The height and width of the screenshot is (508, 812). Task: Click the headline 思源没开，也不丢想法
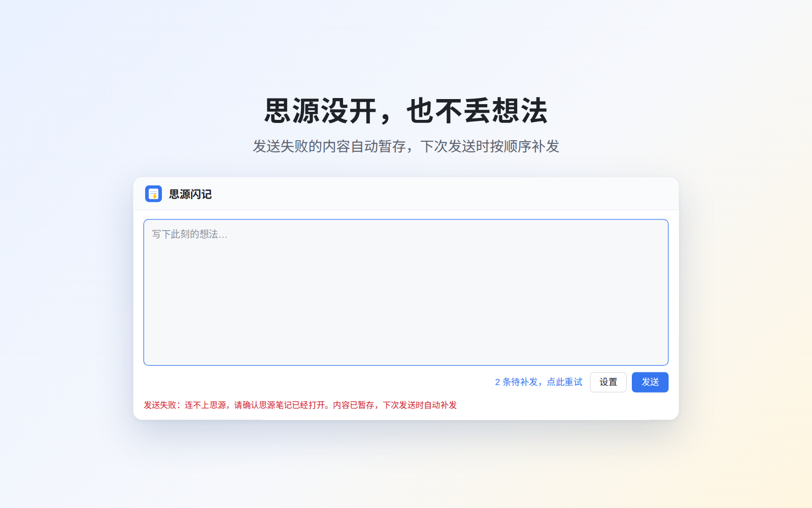point(406,111)
